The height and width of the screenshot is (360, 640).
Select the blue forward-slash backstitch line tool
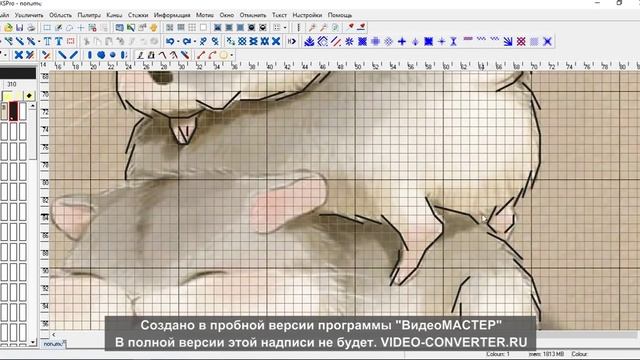coord(73,55)
